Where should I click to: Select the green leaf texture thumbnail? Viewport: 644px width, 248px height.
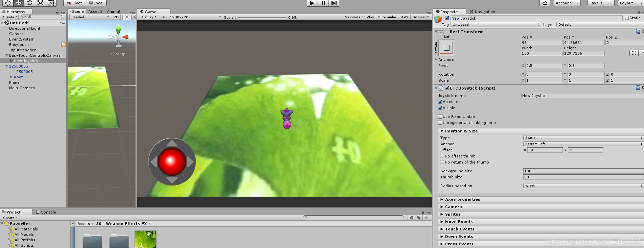pos(145,239)
